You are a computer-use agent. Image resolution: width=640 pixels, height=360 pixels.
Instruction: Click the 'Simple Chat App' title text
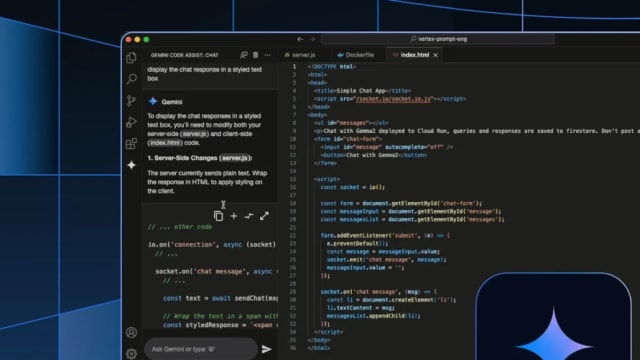point(361,91)
